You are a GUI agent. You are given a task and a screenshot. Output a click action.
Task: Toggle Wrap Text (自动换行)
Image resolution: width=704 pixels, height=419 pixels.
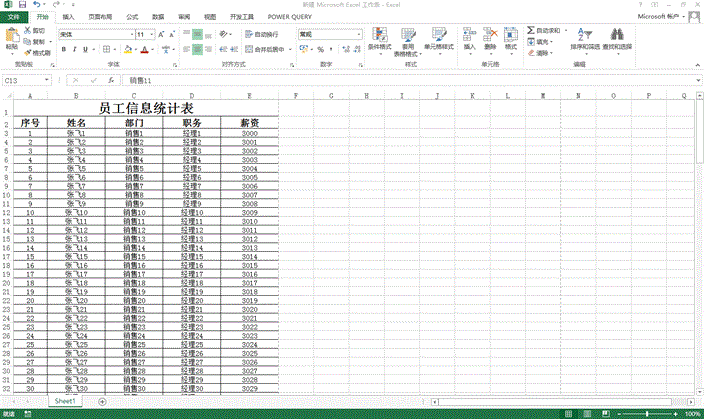[x=261, y=34]
